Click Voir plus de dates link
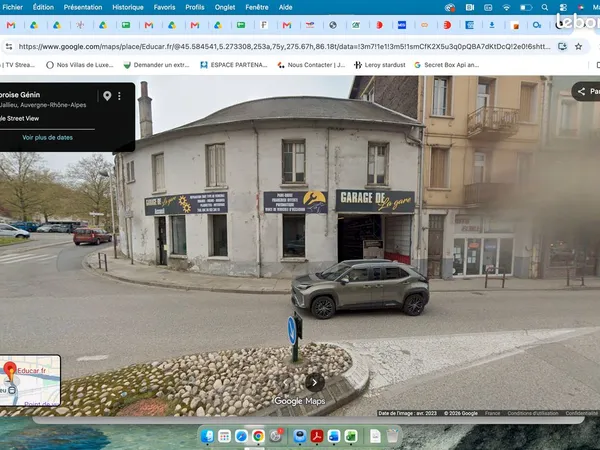The image size is (600, 450). (47, 137)
